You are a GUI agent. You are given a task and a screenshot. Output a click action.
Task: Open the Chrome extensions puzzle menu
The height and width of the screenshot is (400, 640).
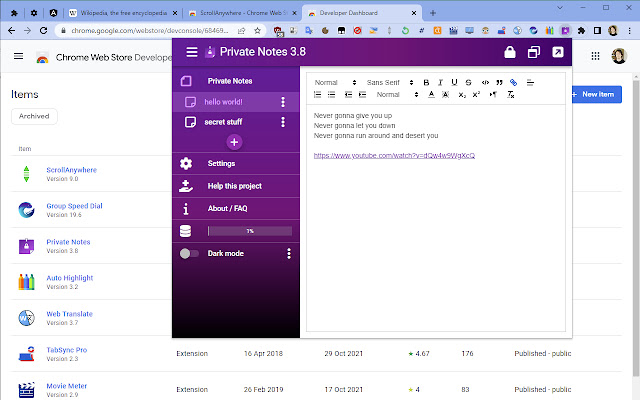(x=581, y=31)
